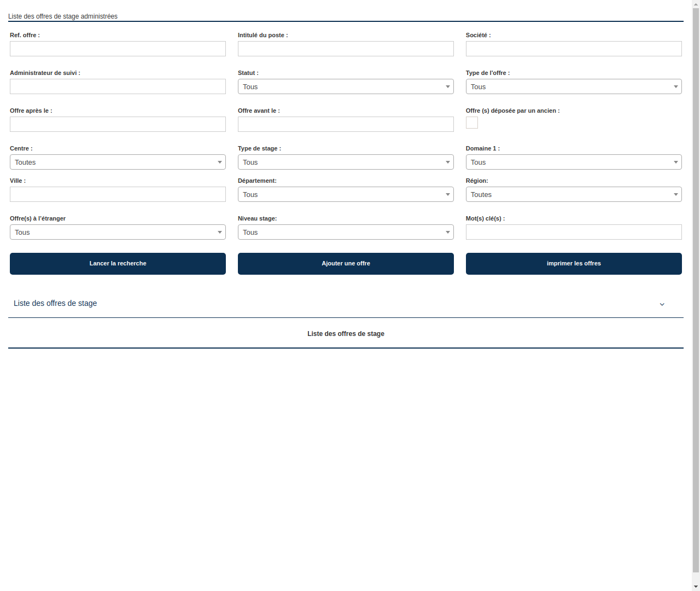Viewport: 700px width, 591px height.
Task: Click imprimer les offres
Action: [573, 263]
